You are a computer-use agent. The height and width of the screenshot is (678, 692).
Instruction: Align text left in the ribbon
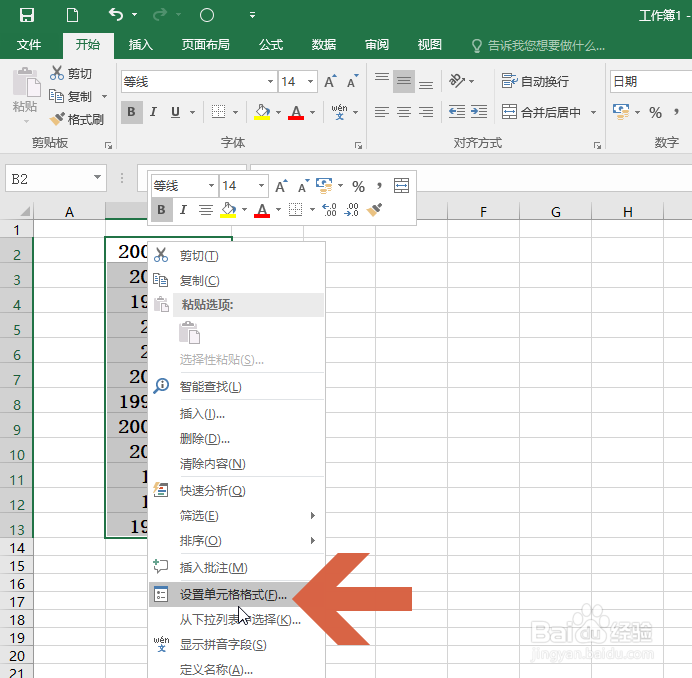[x=382, y=112]
